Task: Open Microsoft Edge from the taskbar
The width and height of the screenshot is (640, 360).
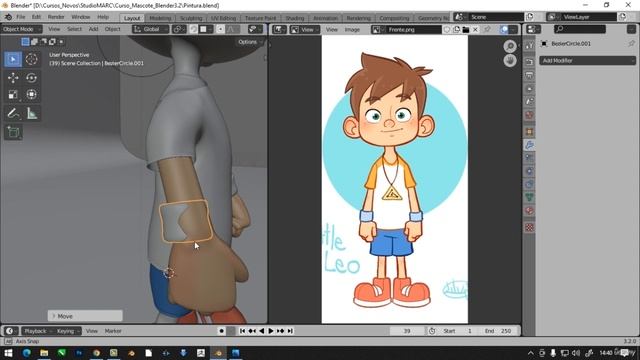Action: [x=27, y=353]
